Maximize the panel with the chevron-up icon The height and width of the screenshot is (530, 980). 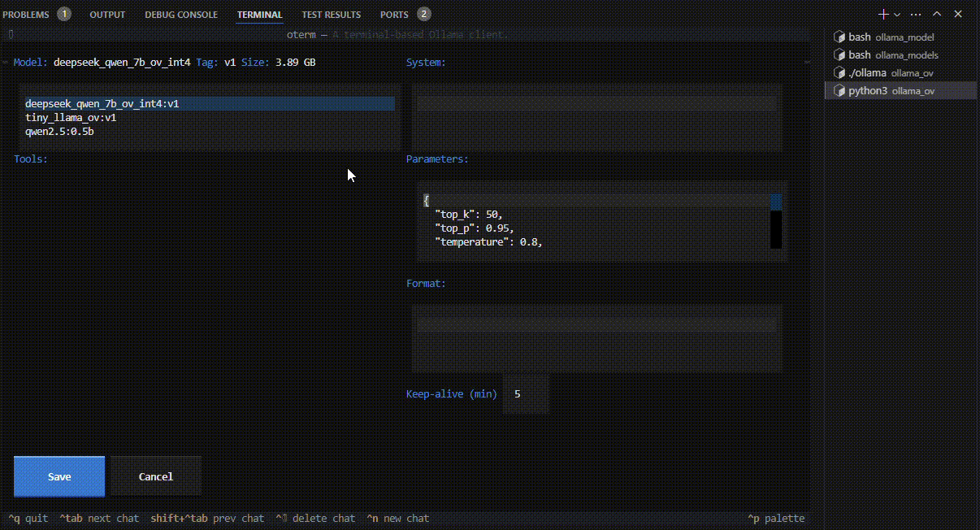point(937,15)
